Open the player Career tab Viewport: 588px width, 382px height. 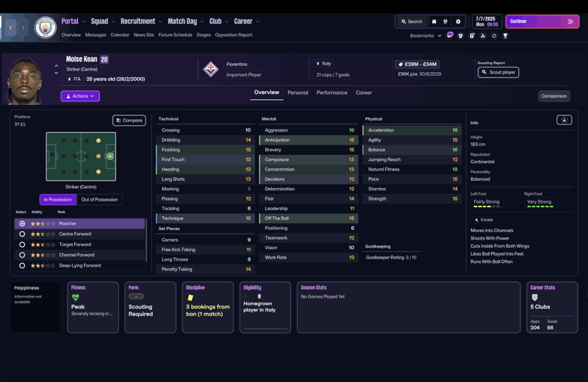(364, 93)
